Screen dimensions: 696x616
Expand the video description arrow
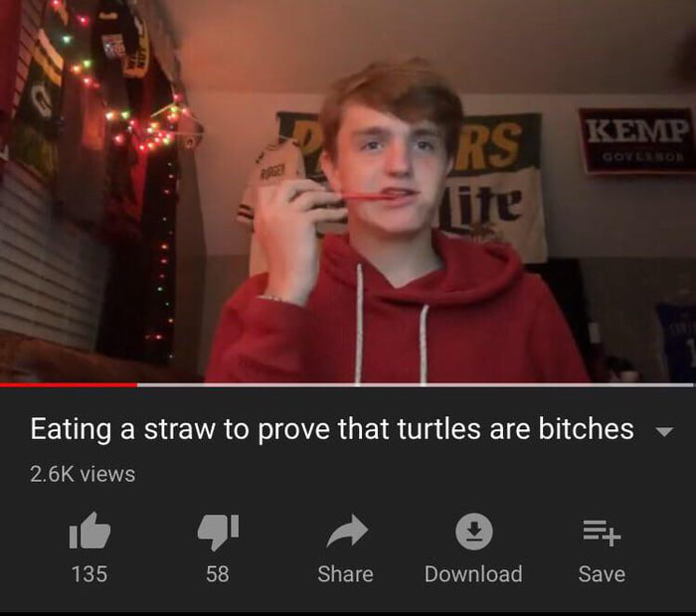[664, 431]
